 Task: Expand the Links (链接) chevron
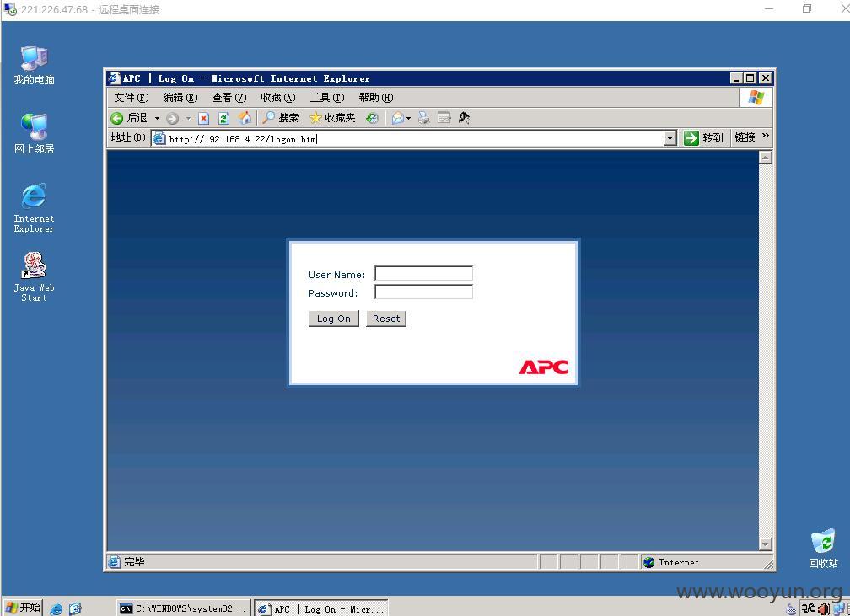click(766, 136)
